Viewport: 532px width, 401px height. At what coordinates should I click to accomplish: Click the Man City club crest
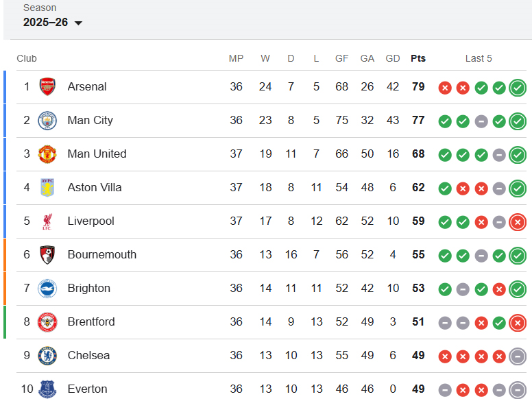coord(47,121)
